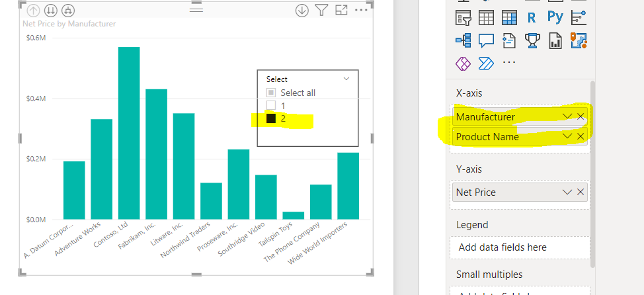Click Legend's Add data fields here box
Image resolution: width=644 pixels, height=295 pixels.
point(520,247)
